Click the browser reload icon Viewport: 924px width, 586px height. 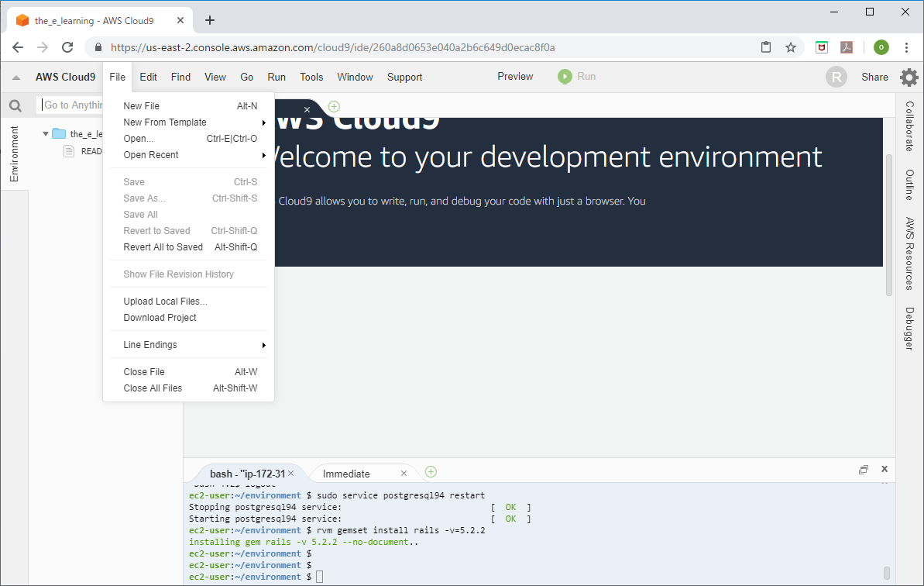coord(67,47)
